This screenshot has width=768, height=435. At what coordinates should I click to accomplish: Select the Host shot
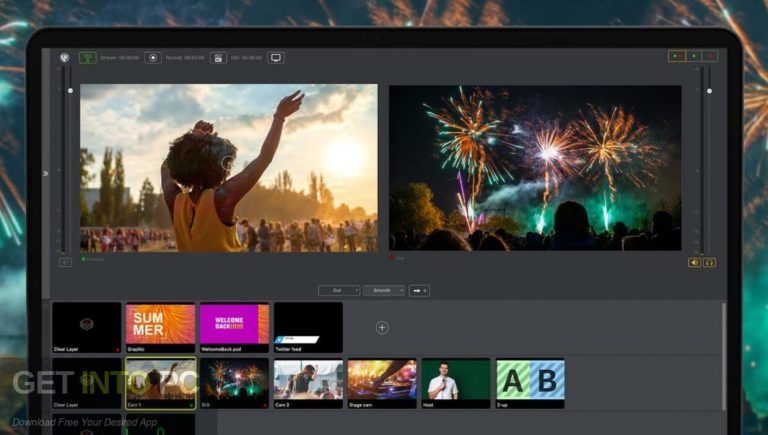pyautogui.click(x=456, y=384)
